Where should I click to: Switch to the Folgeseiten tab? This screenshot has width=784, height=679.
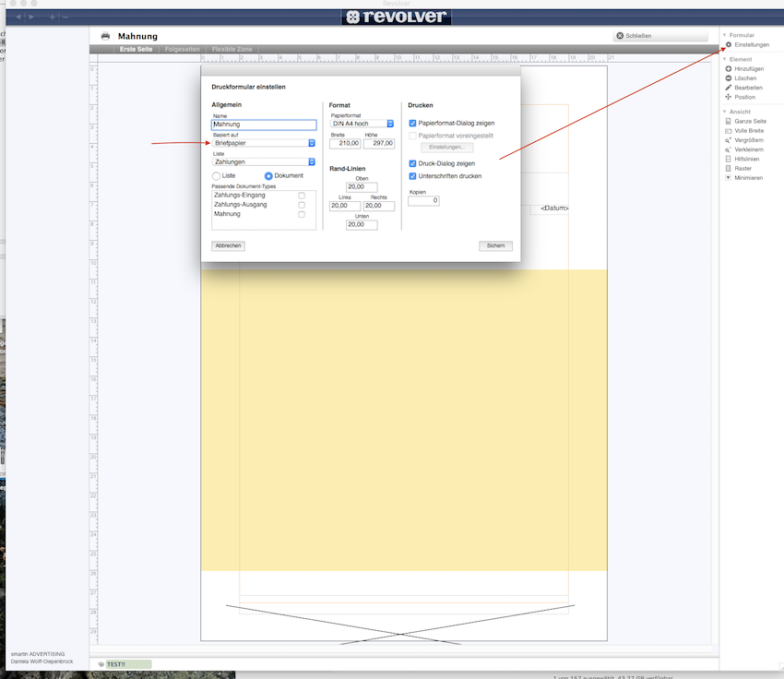tap(182, 49)
